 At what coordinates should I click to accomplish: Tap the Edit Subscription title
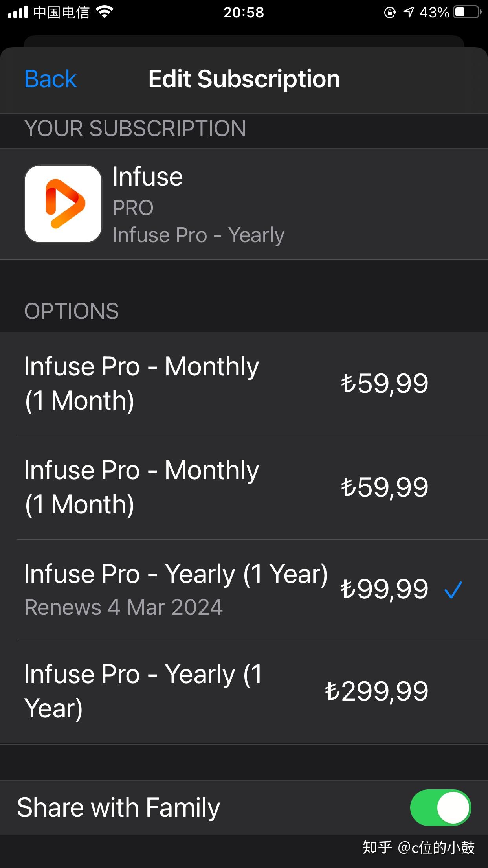[x=244, y=79]
